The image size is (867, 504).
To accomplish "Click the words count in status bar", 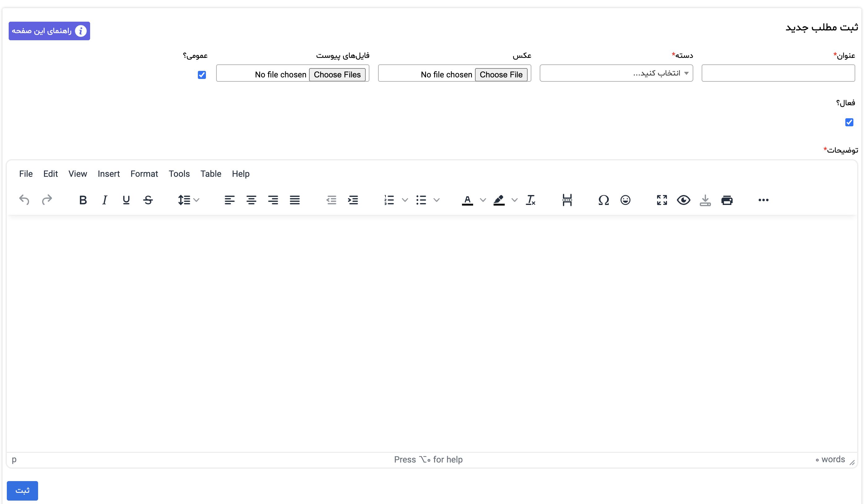I will (830, 459).
